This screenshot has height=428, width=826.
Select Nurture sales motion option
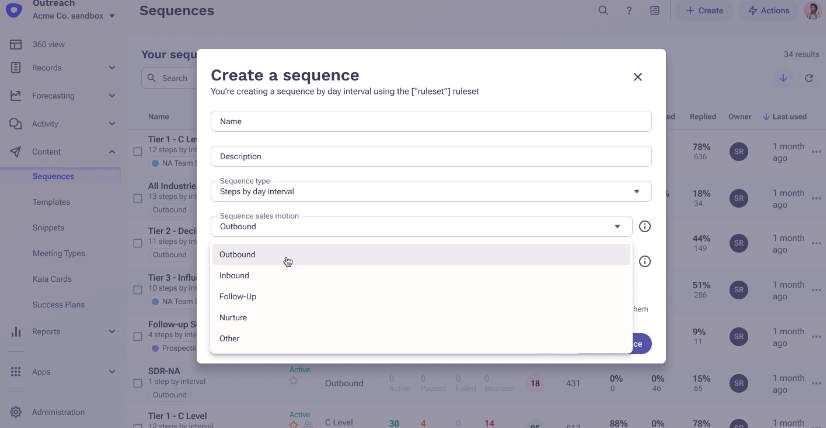click(421, 317)
